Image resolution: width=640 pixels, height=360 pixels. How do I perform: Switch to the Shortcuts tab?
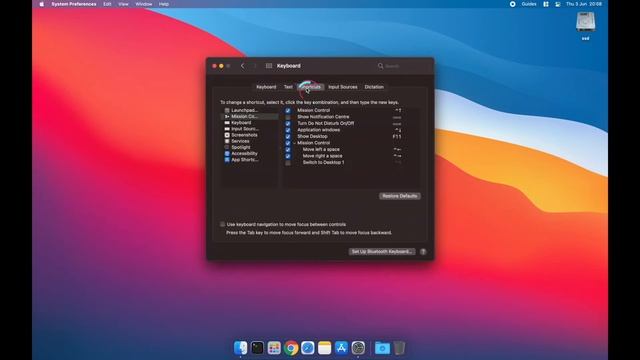[x=311, y=87]
